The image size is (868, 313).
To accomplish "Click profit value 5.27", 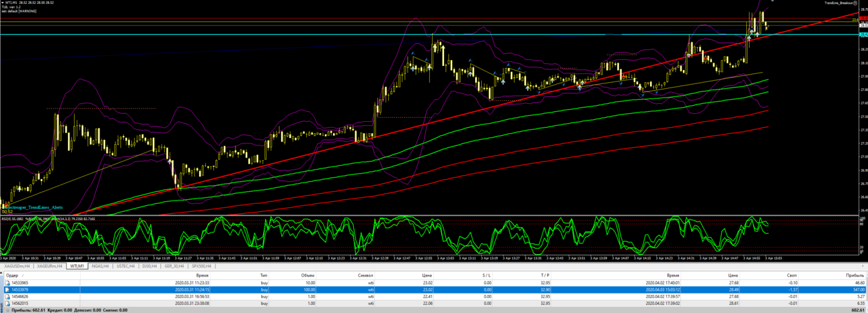I will [861, 297].
